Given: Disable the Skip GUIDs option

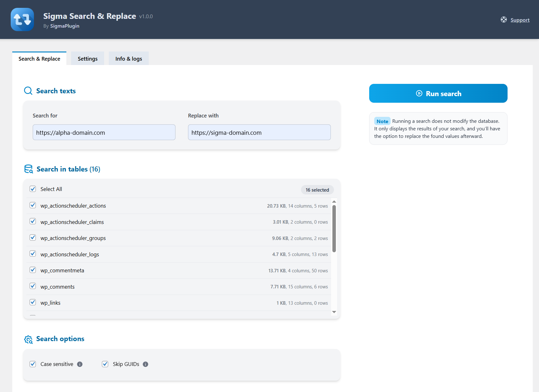Looking at the screenshot, I should click(x=105, y=364).
